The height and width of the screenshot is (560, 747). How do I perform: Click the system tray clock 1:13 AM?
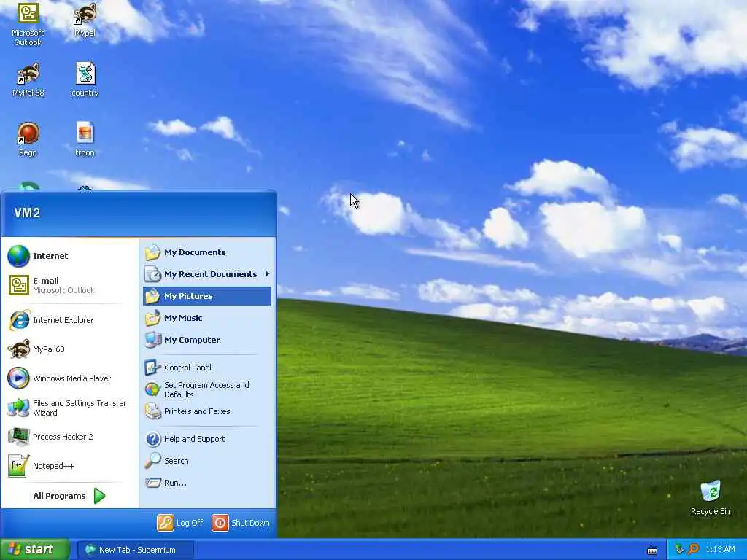[720, 550]
